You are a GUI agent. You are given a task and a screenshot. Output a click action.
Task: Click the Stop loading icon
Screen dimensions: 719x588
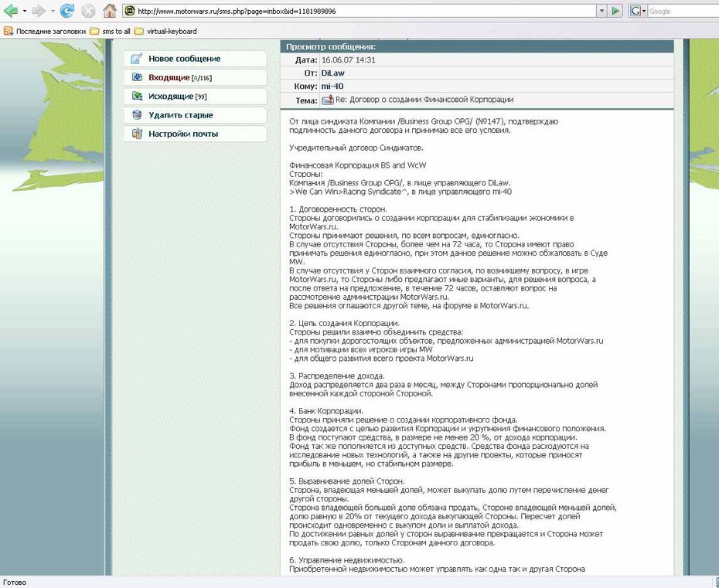click(88, 11)
